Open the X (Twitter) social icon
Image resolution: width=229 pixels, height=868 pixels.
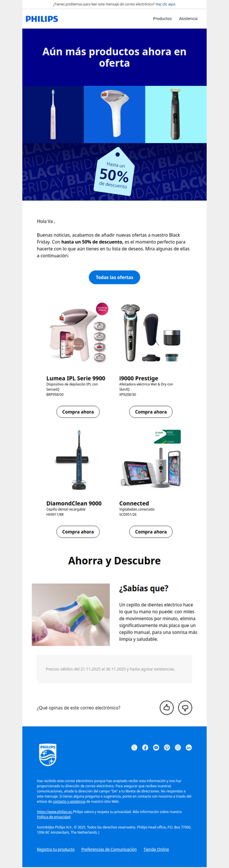click(x=135, y=748)
